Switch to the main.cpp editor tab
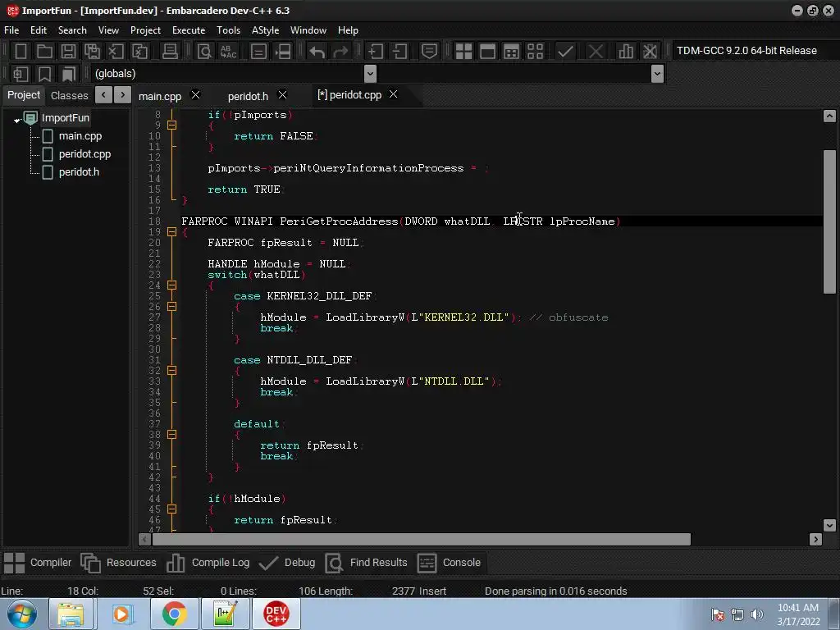The image size is (840, 630). [x=160, y=96]
